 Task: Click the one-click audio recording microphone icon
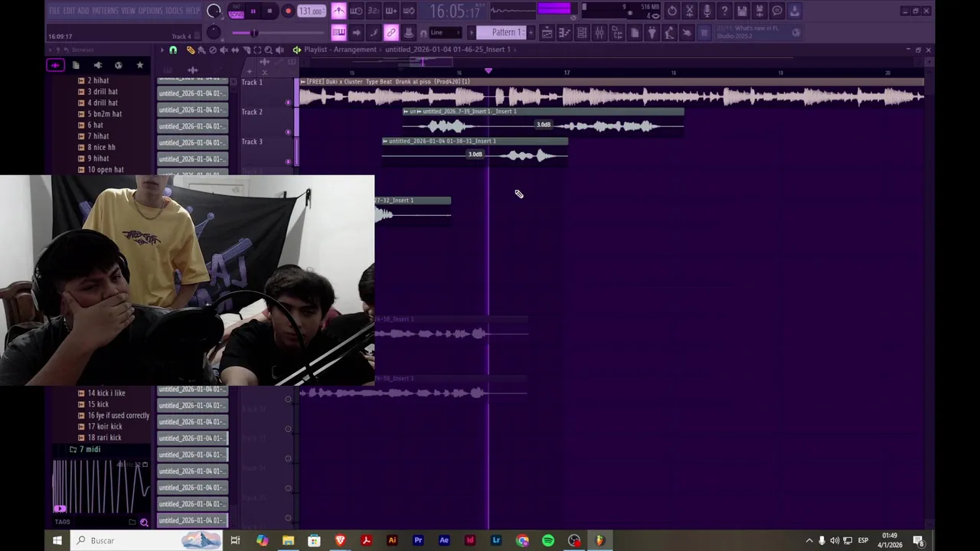tap(707, 11)
